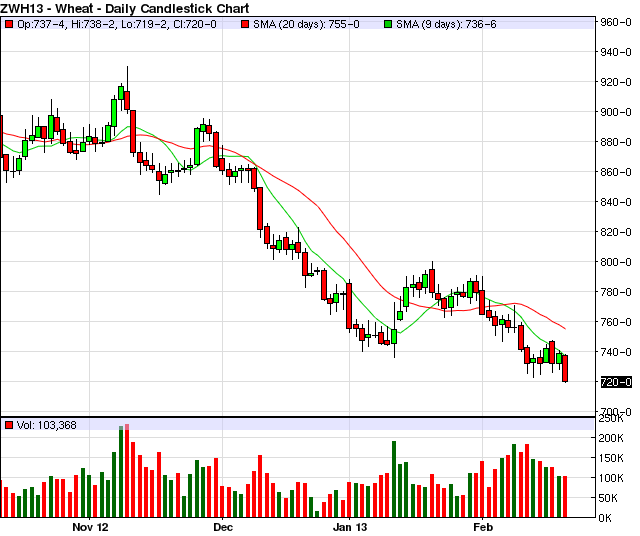Viewport: 640px width, 536px height.
Task: Click the Feb date axis label
Action: [x=483, y=527]
